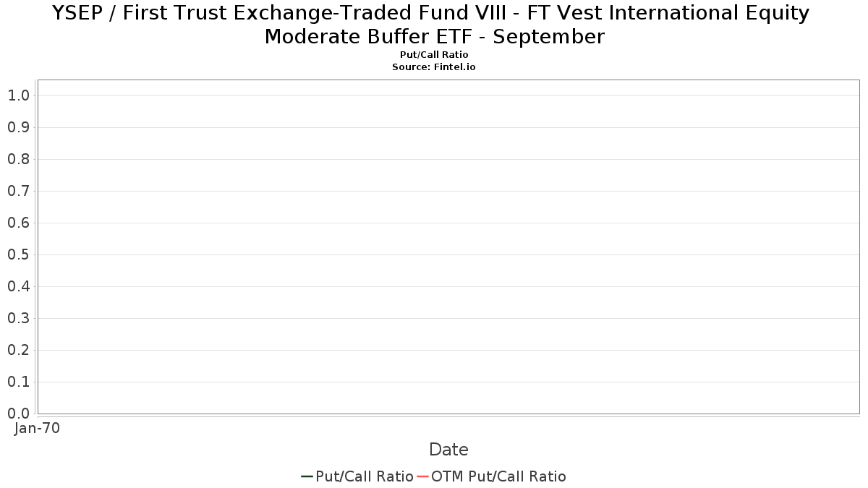Click the 0.5 y-axis label

(18, 254)
